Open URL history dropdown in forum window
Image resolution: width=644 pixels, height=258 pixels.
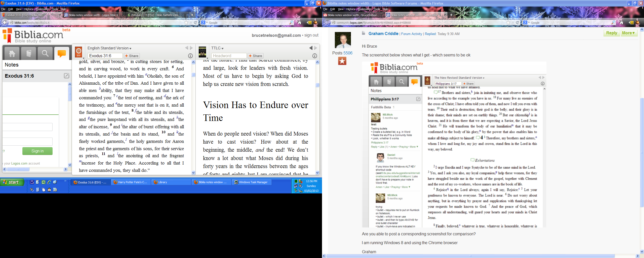513,23
